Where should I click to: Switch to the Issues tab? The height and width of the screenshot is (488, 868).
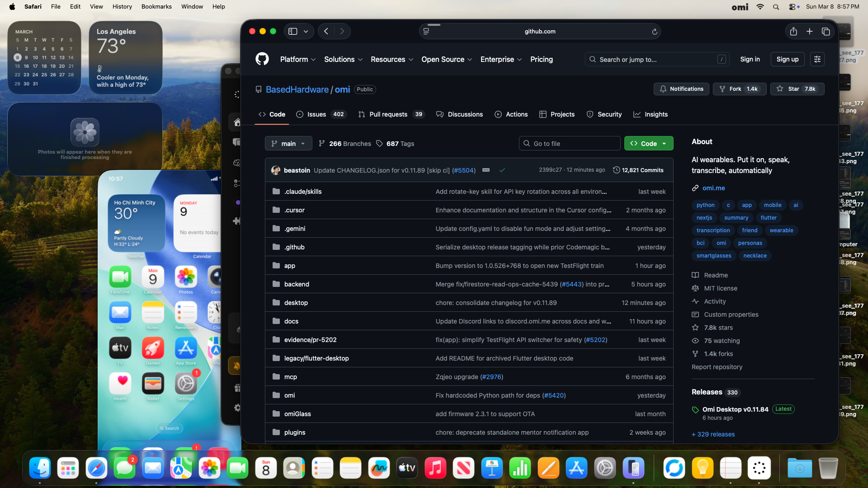point(316,114)
